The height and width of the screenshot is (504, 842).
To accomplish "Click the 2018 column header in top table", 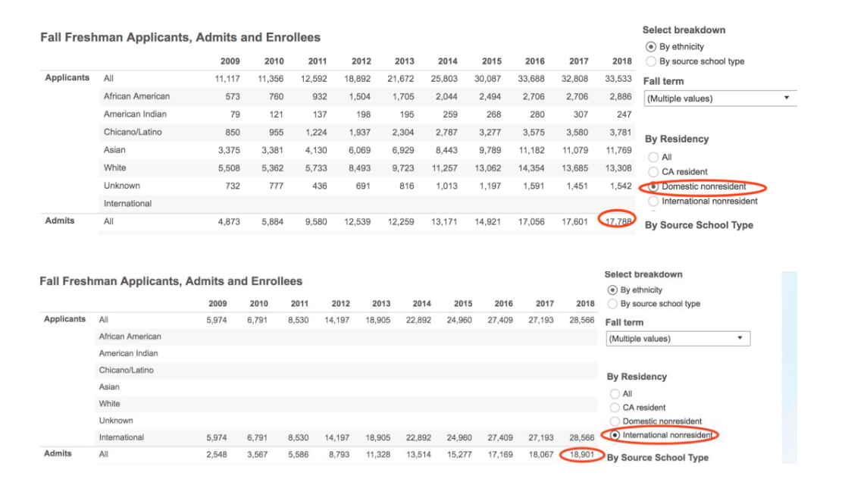I will point(621,61).
